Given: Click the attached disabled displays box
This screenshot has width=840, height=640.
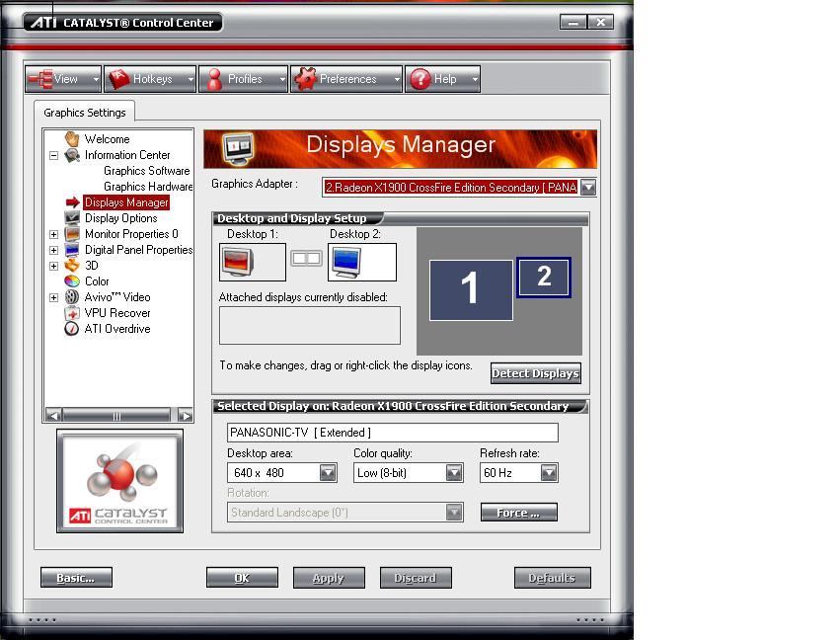Looking at the screenshot, I should pyautogui.click(x=310, y=325).
